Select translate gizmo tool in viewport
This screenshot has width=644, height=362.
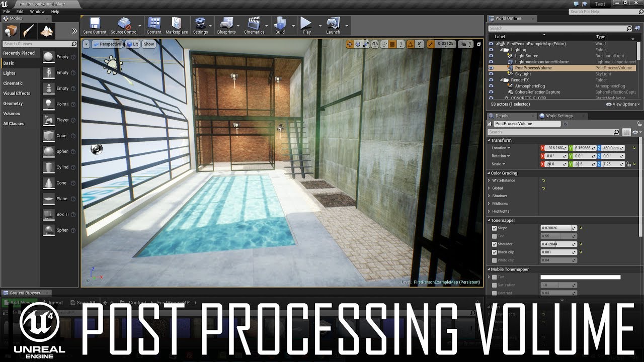click(350, 44)
